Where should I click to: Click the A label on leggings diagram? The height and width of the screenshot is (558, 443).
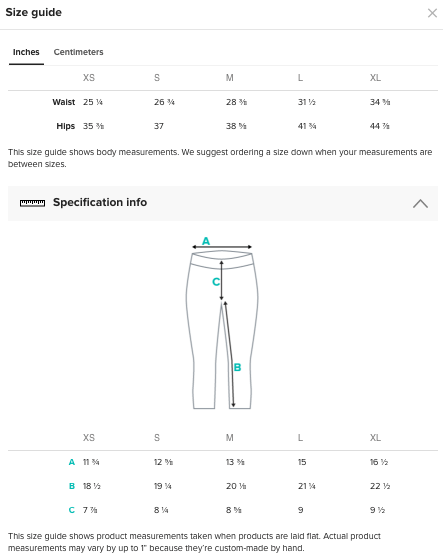[206, 241]
